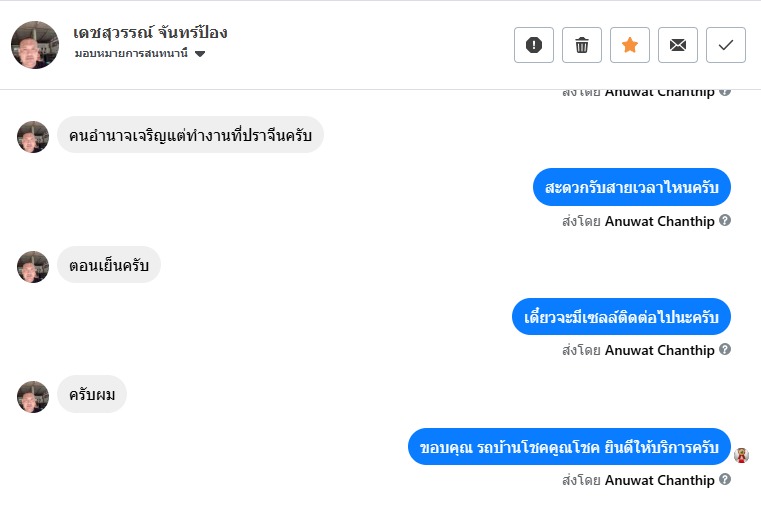
Task: Click the 'ขอบคุณ รถบ้านโชคคูณโชค' message bubble
Action: pos(569,446)
